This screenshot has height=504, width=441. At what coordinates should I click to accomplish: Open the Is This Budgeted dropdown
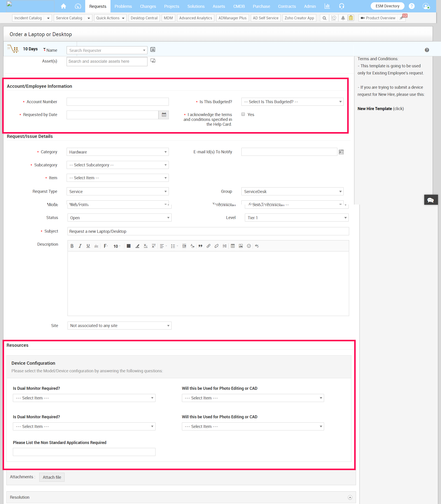pyautogui.click(x=292, y=102)
